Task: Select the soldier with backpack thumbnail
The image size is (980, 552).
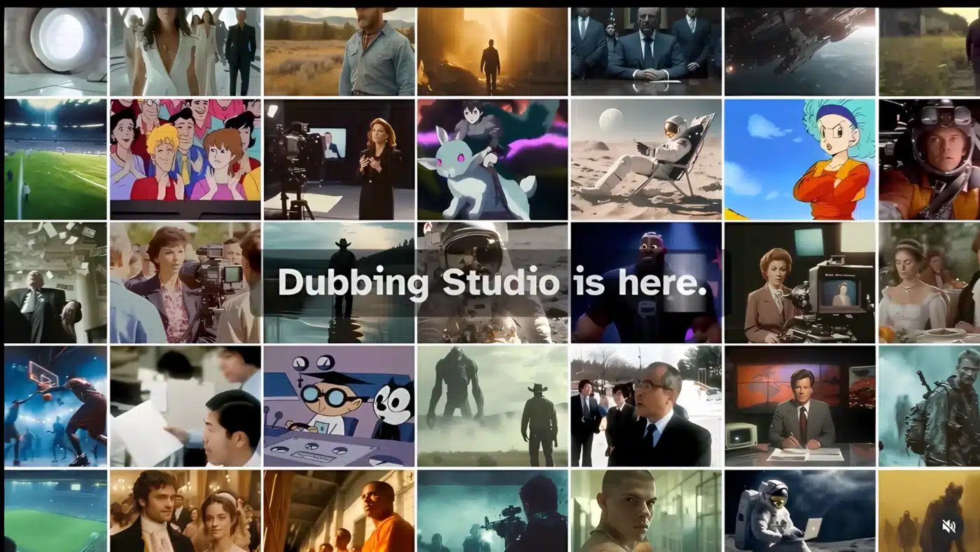Action: (930, 406)
